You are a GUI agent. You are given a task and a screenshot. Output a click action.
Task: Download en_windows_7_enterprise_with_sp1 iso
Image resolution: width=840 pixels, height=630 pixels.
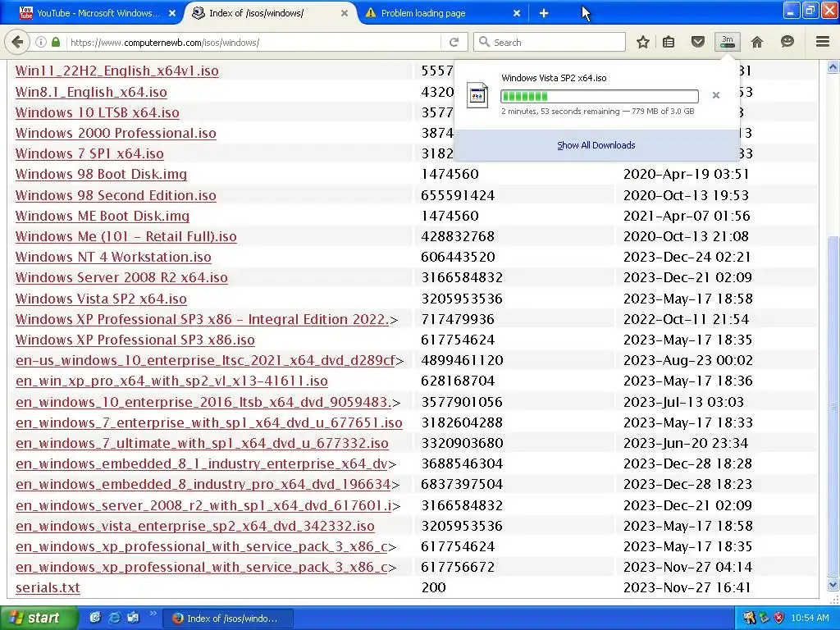pyautogui.click(x=209, y=422)
